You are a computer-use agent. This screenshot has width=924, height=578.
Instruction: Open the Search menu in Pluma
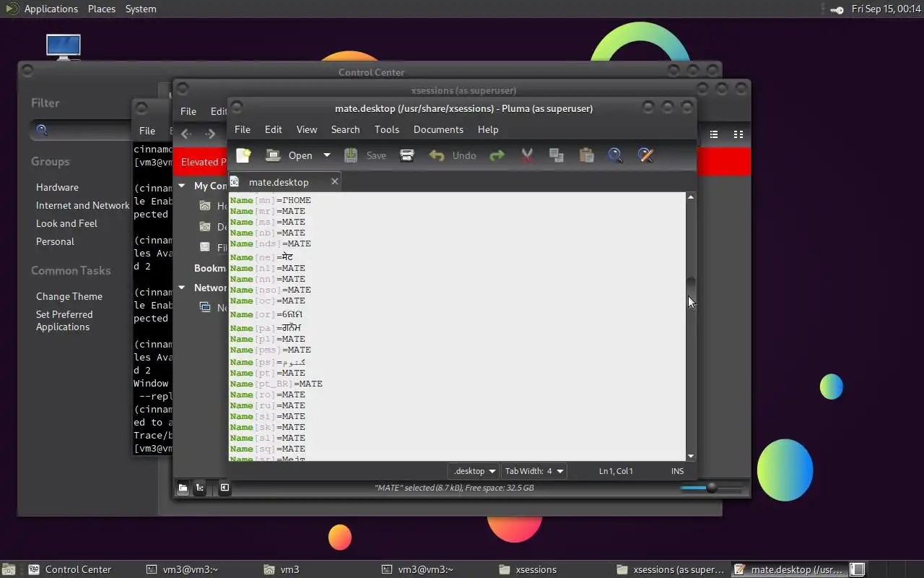345,129
